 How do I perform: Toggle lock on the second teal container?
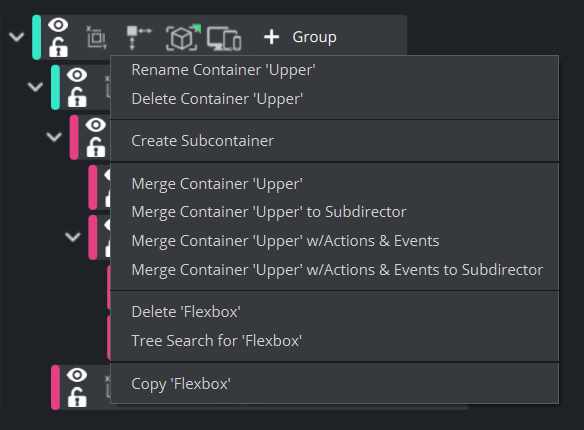point(77,97)
